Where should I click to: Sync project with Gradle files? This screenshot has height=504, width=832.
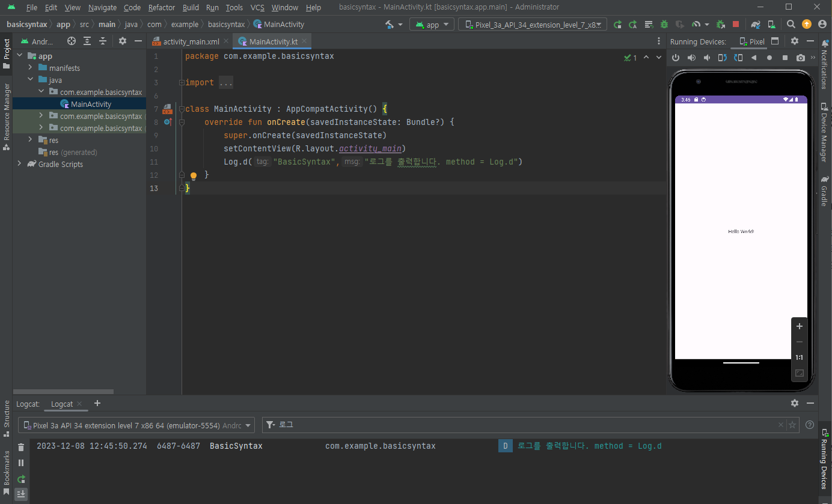(x=756, y=25)
